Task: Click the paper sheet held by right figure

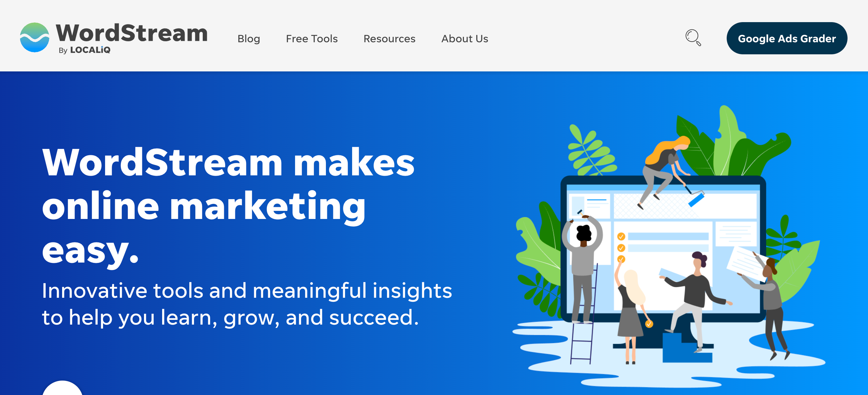Action: tap(745, 263)
